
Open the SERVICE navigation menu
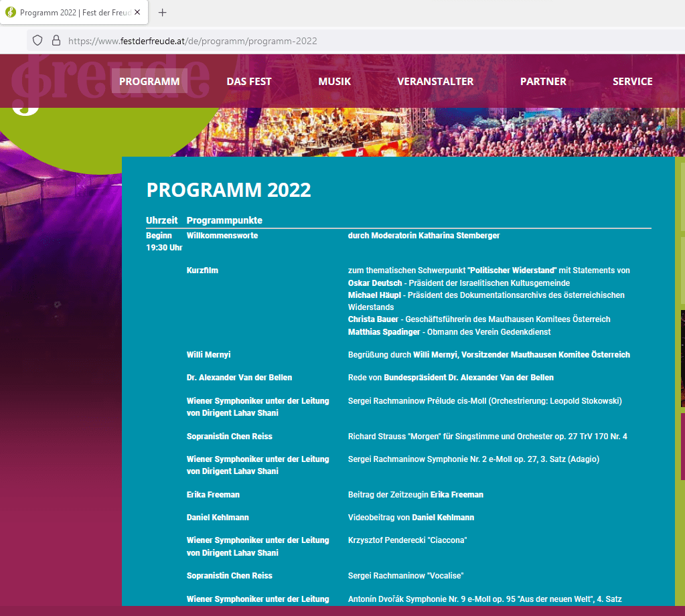(x=632, y=82)
